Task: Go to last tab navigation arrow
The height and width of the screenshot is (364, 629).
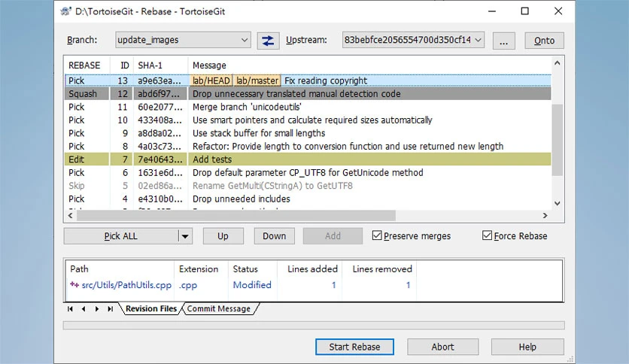Action: [110, 308]
